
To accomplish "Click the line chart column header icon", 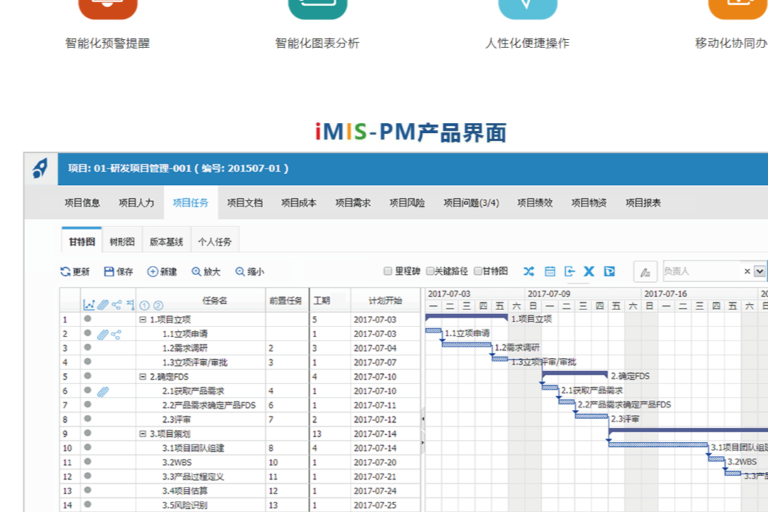I will [x=89, y=305].
